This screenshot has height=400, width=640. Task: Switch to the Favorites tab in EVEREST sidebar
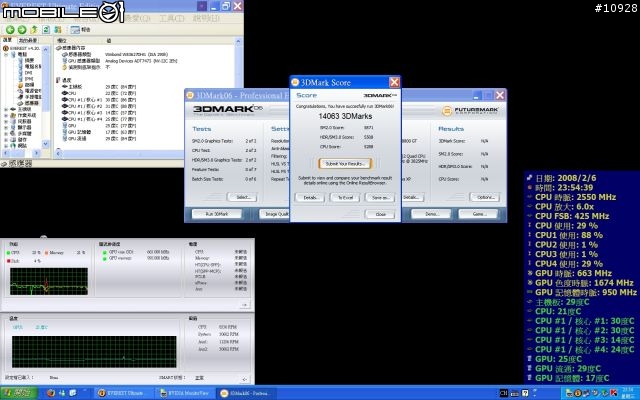click(x=28, y=40)
